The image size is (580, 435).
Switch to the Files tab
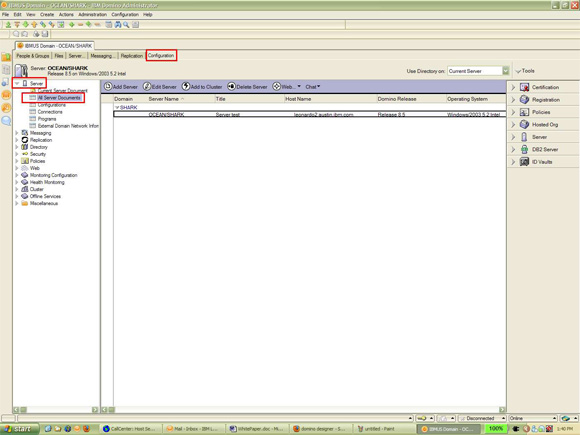(59, 55)
